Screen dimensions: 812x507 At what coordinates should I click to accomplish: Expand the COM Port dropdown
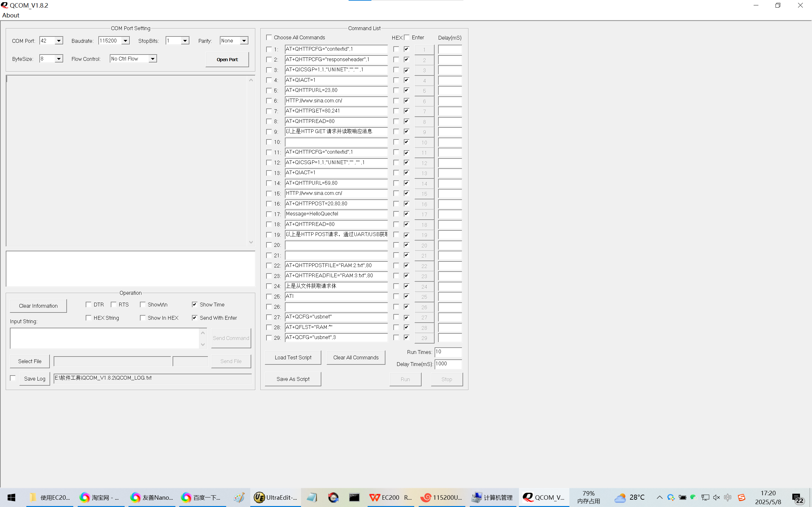pos(59,41)
